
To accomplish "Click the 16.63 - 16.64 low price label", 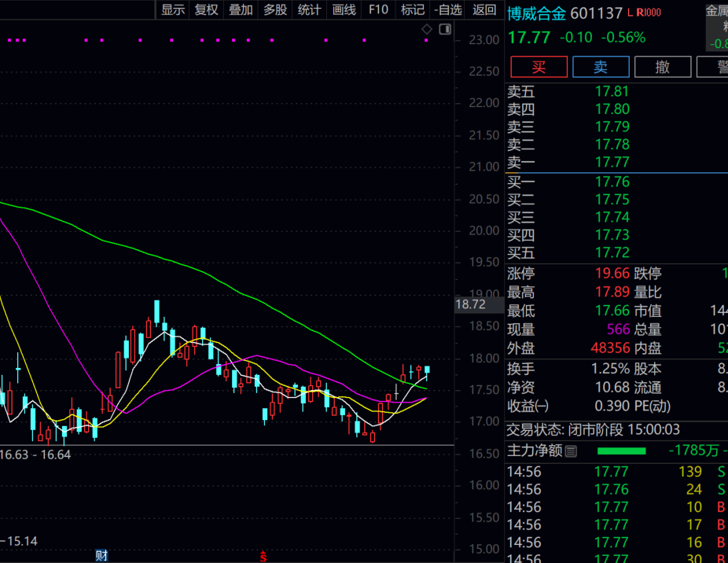I will pos(35,454).
